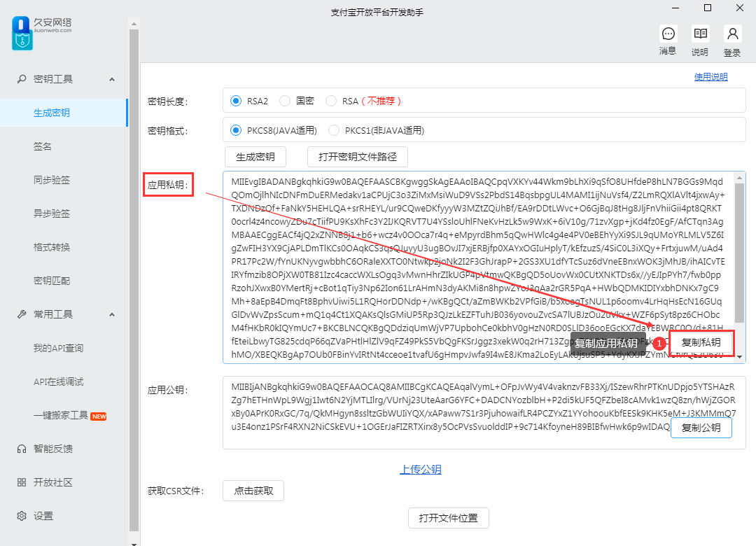Copy the public key with 复制公钥
756x546 pixels.
click(701, 428)
